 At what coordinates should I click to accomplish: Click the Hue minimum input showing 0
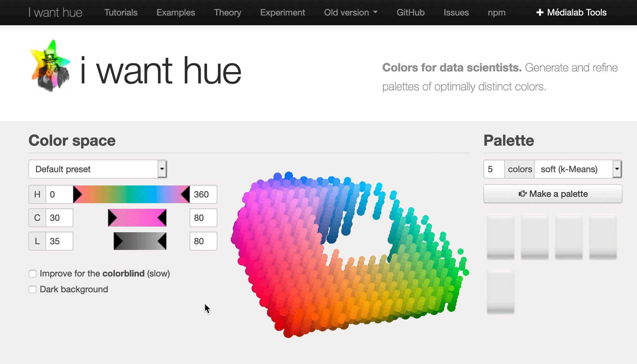point(59,194)
